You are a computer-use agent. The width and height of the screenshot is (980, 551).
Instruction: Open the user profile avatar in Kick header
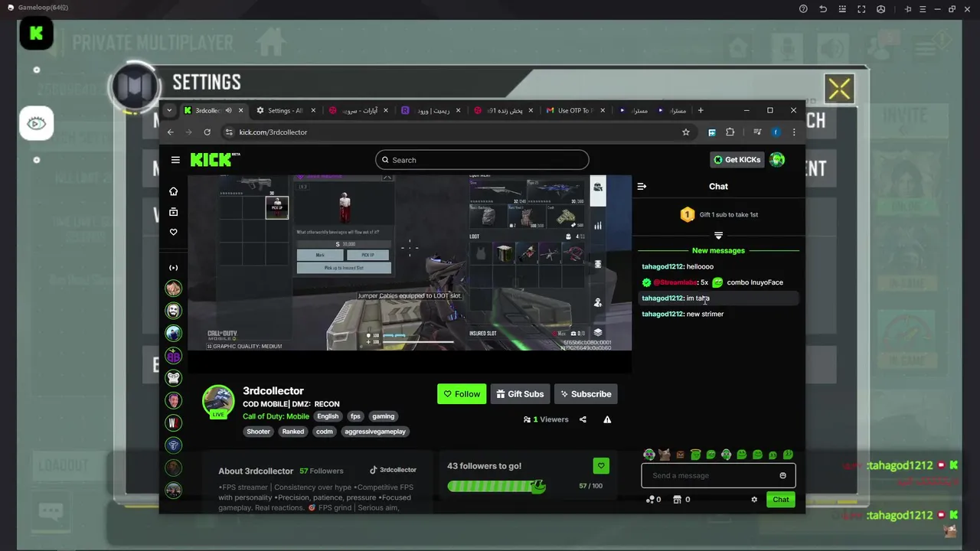(777, 160)
